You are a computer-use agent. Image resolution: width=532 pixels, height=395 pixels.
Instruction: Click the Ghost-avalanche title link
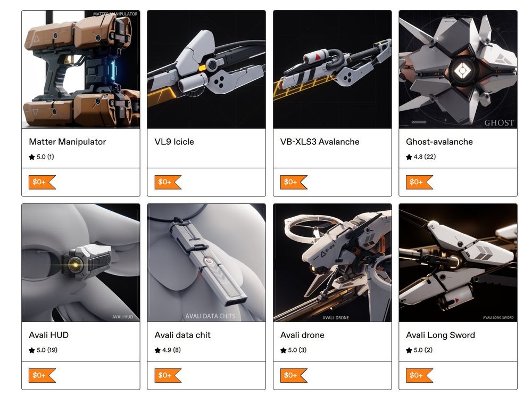click(x=439, y=142)
